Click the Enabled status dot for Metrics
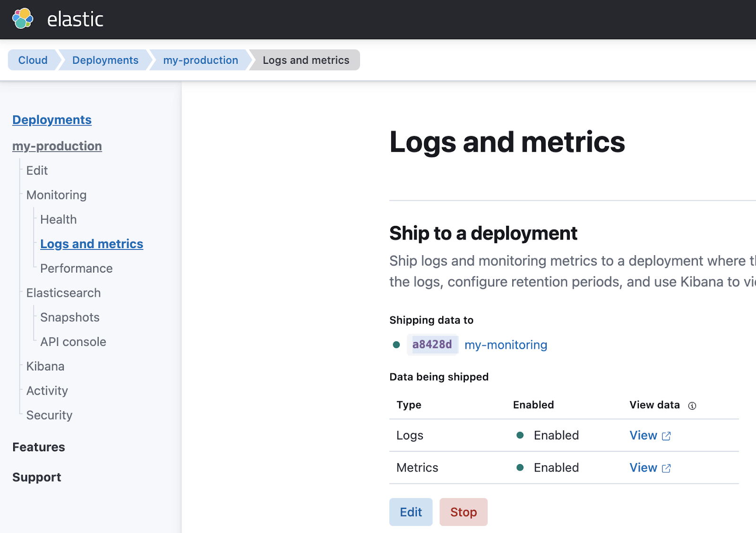The image size is (756, 533). tap(520, 467)
